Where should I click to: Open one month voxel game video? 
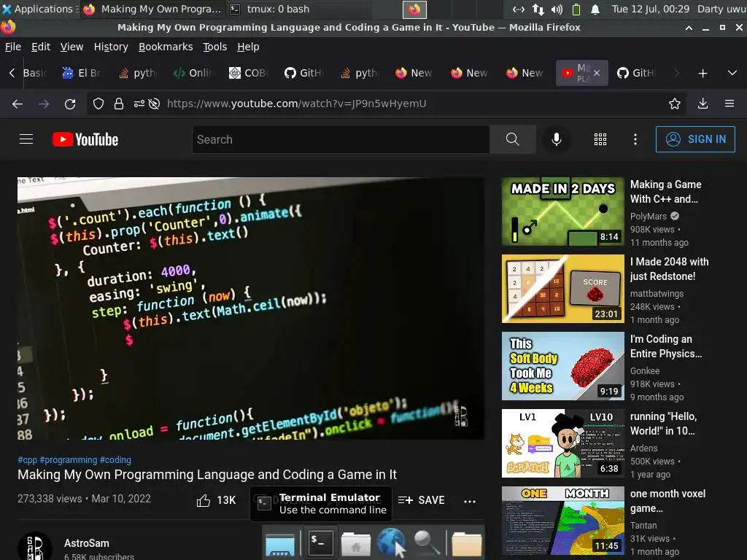pos(562,521)
